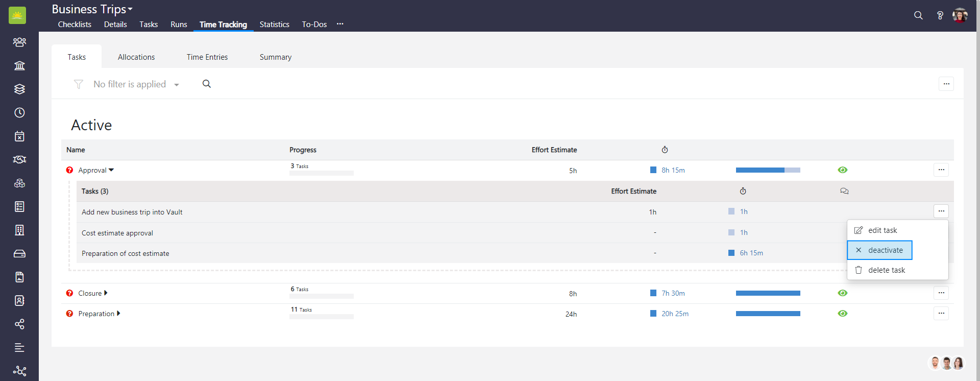980x381 pixels.
Task: Click the search icon beside the filter
Action: 207,84
